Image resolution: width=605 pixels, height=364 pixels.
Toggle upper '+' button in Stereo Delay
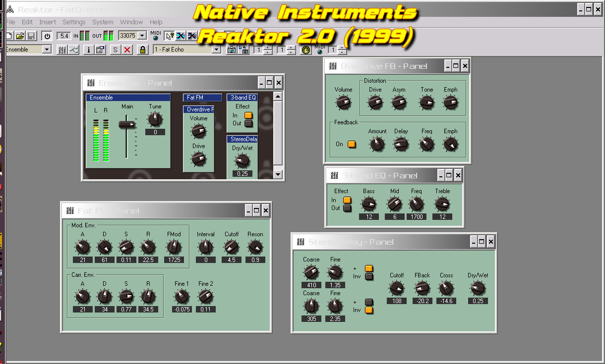[x=369, y=268]
